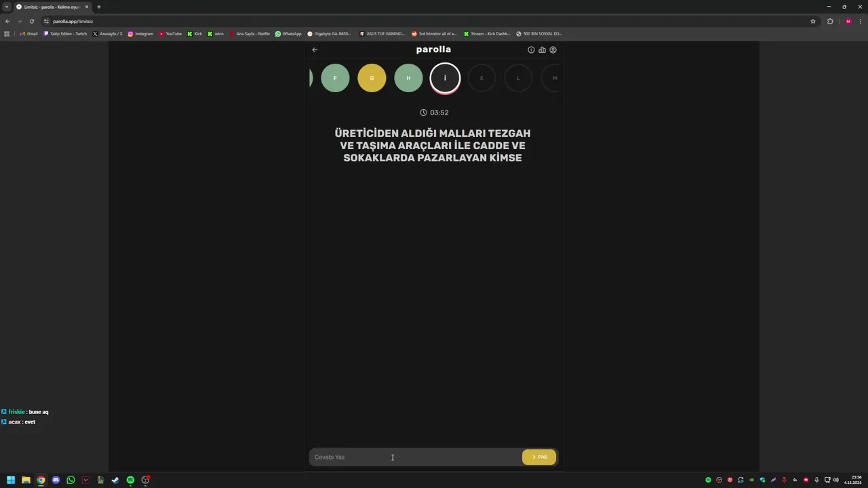Open the Chrome extensions puzzle icon
Viewport: 868px width, 488px height.
(x=830, y=21)
